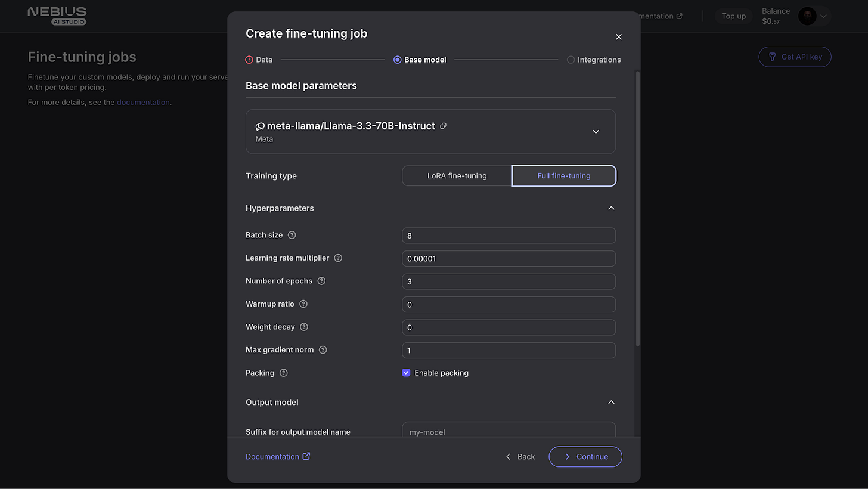Image resolution: width=868 pixels, height=489 pixels.
Task: Click the Meta provider label
Action: click(264, 139)
